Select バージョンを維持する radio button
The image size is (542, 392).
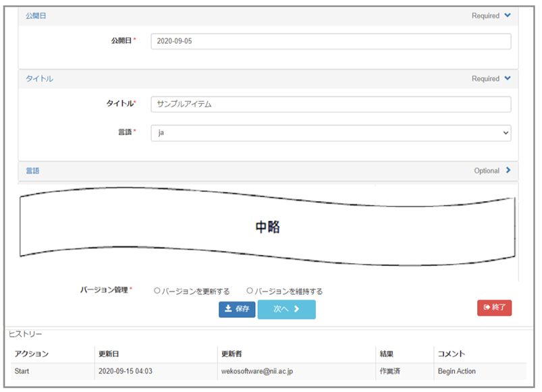(x=250, y=291)
